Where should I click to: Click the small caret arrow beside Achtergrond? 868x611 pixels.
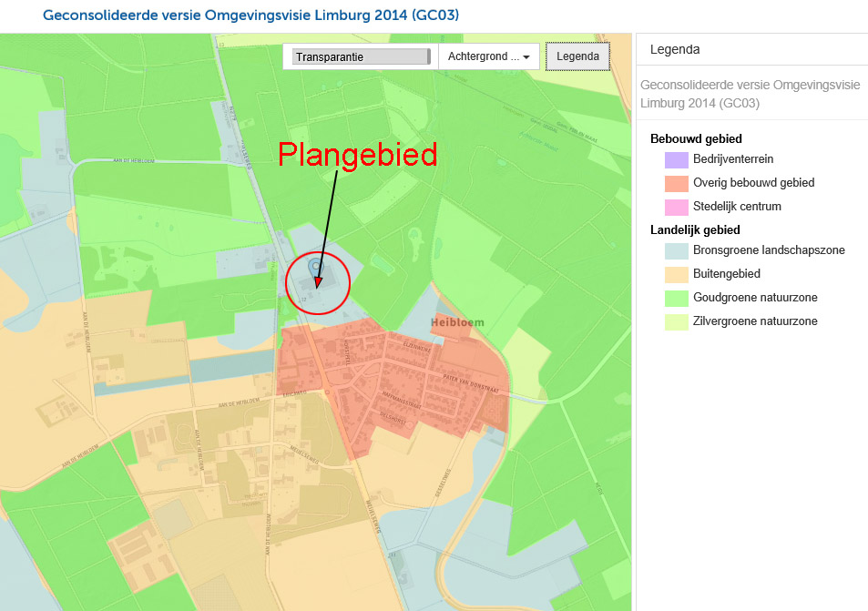tap(526, 57)
